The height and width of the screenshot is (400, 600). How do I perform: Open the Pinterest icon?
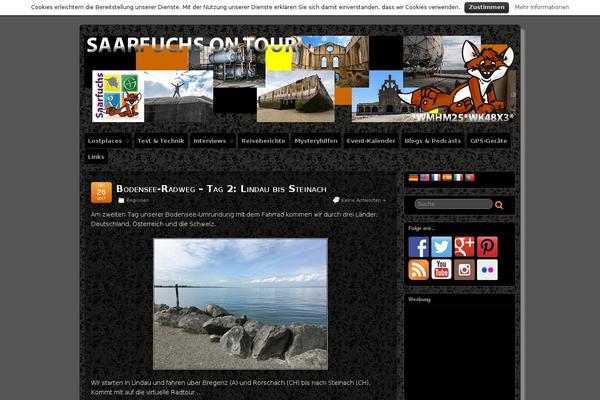[x=487, y=247]
